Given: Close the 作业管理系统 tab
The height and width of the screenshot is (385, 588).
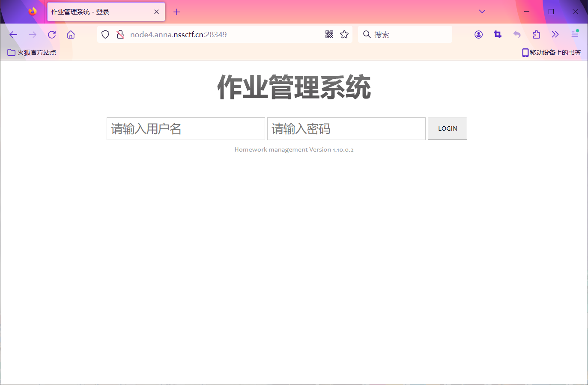Looking at the screenshot, I should pos(156,12).
